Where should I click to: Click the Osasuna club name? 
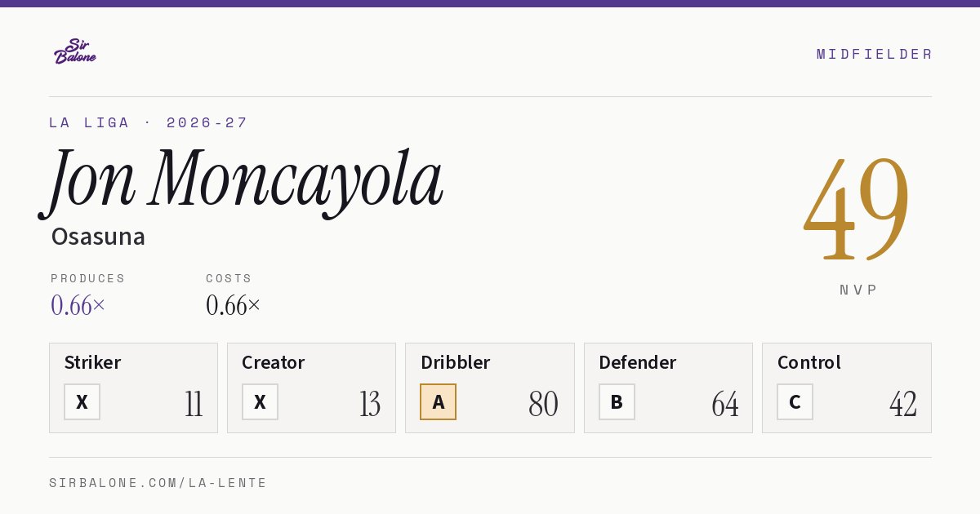98,237
